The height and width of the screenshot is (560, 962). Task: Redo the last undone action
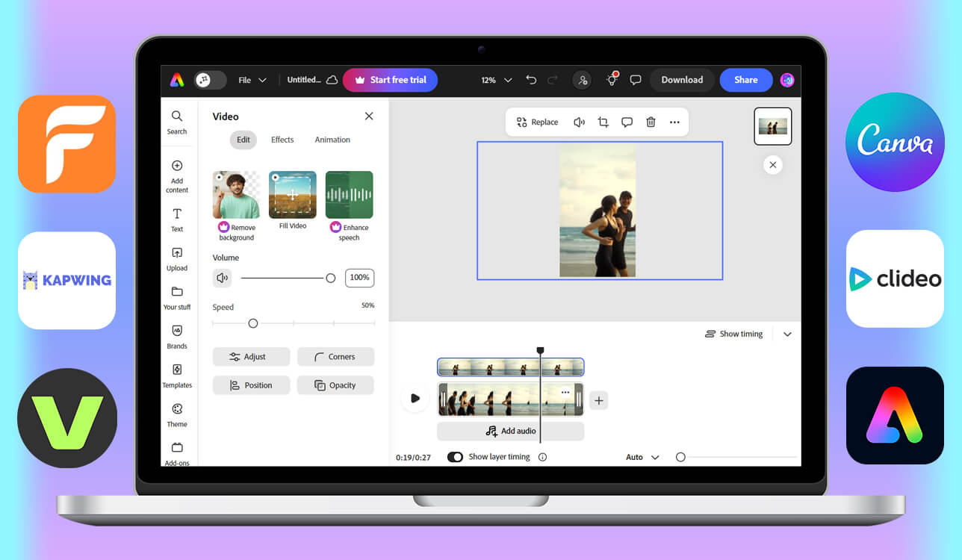tap(553, 80)
